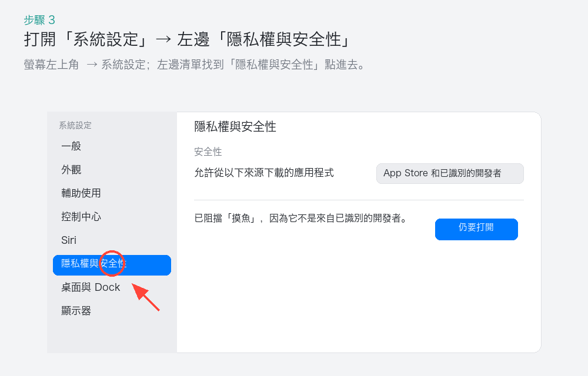The image size is (588, 376).
Task: Click the 隱私權與安全性 panel title
Action: tap(235, 126)
